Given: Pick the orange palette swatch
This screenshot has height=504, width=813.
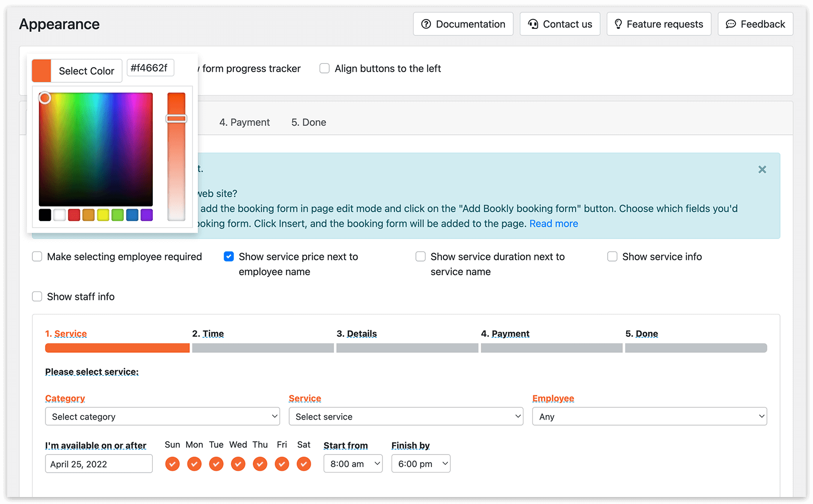Looking at the screenshot, I should click(88, 215).
